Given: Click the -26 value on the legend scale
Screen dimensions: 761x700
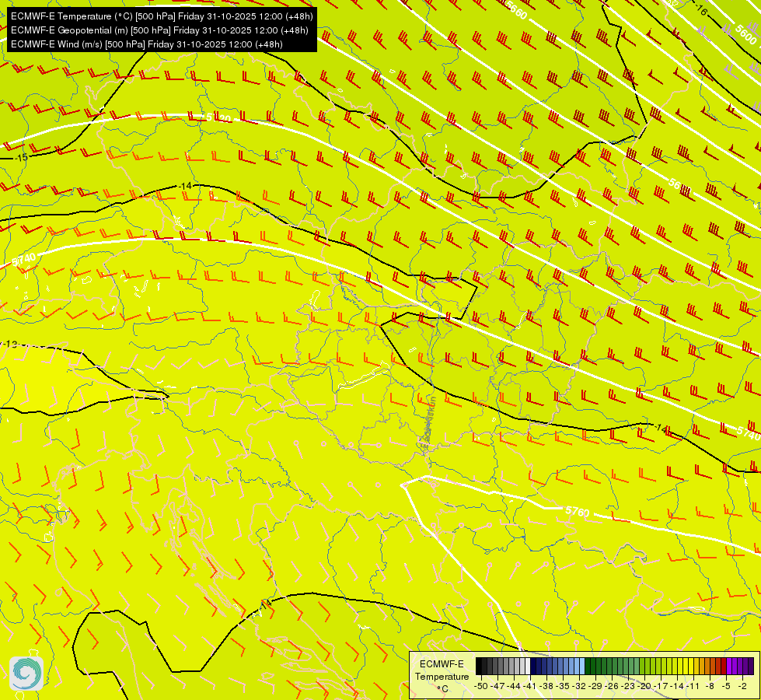Looking at the screenshot, I should (x=612, y=686).
